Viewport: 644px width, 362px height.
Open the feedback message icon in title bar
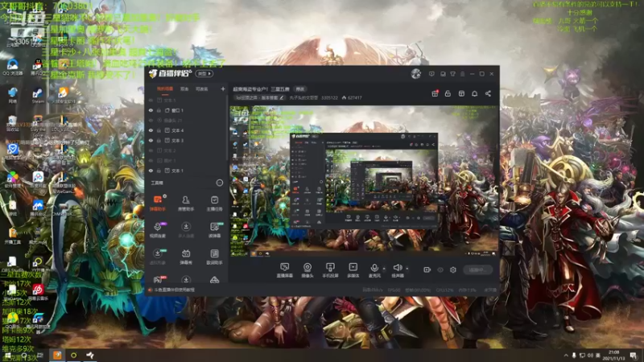coord(431,74)
